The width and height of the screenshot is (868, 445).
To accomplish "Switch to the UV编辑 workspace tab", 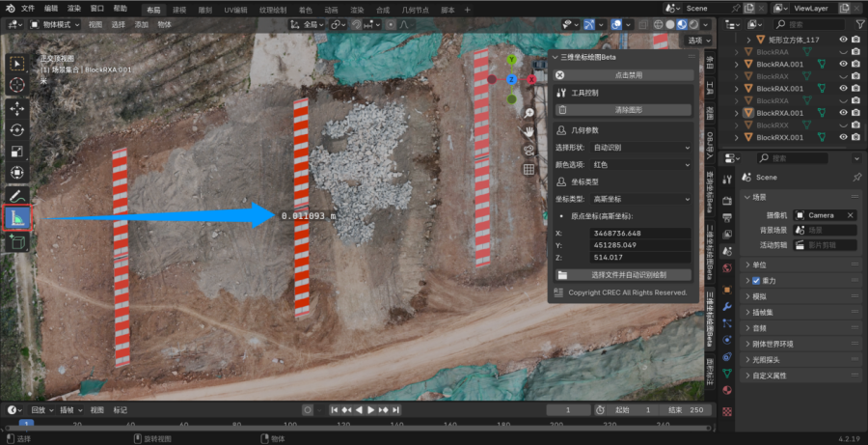I will 235,8.
